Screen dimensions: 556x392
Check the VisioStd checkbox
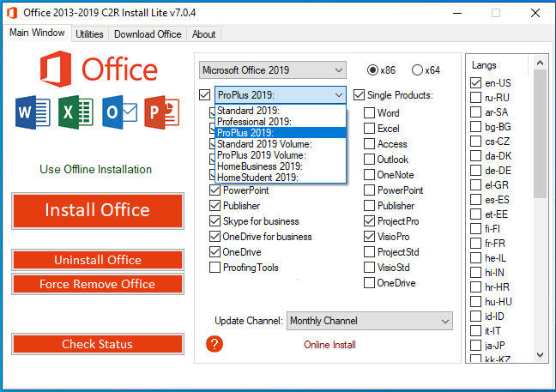click(369, 268)
